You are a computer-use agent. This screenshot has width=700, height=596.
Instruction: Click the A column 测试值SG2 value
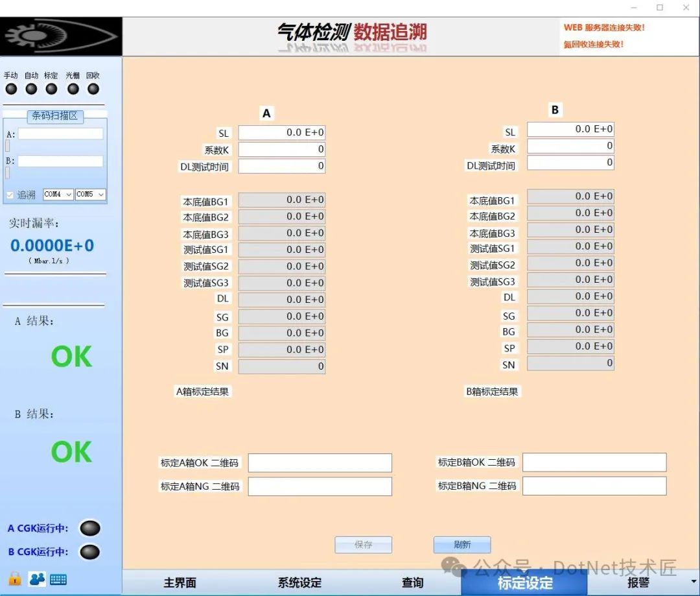(282, 267)
